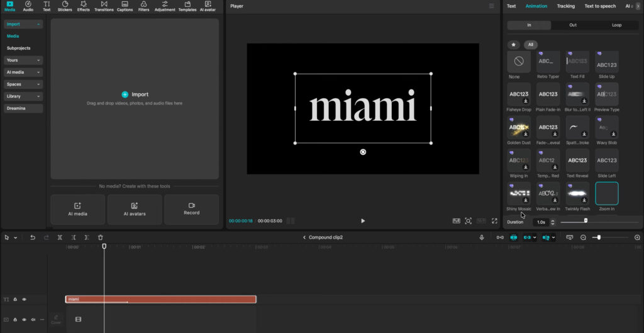The width and height of the screenshot is (644, 333).
Task: Open the Stickers panel
Action: tap(65, 6)
